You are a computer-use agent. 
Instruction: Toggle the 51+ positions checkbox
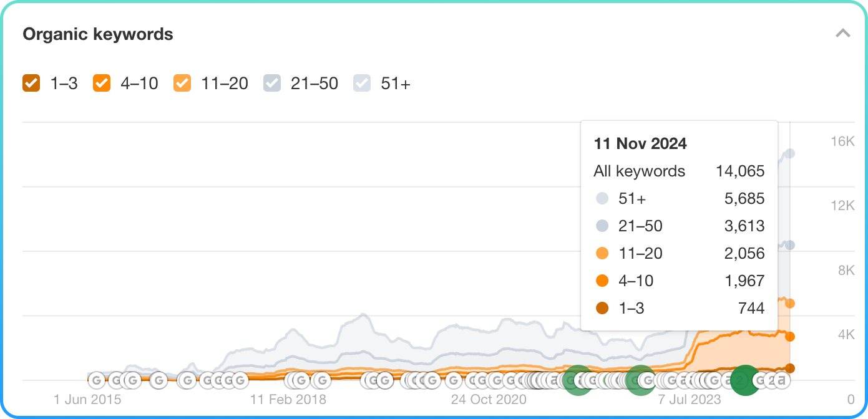[x=362, y=83]
